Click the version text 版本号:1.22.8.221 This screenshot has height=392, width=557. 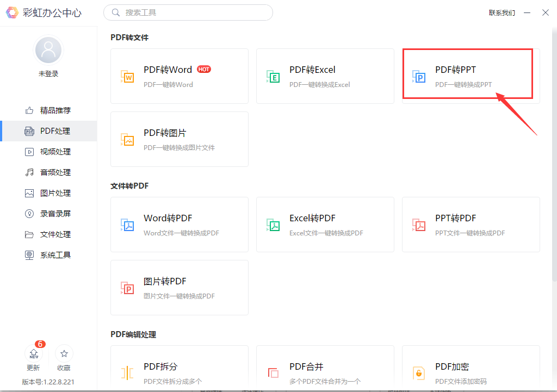coord(48,382)
